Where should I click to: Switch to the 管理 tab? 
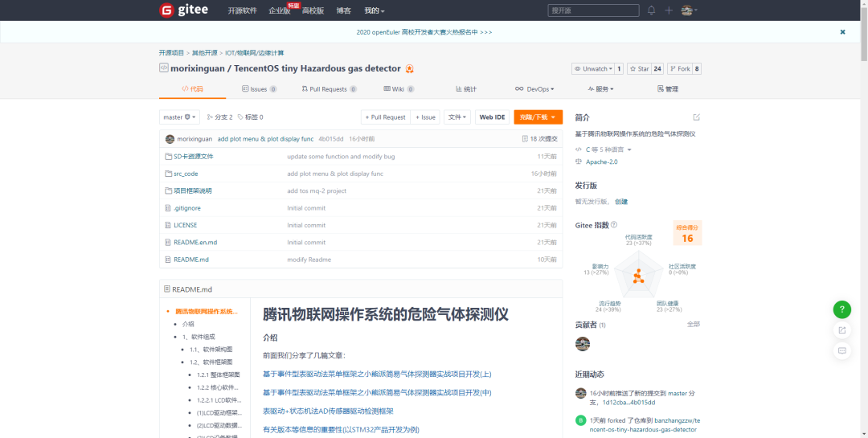668,89
